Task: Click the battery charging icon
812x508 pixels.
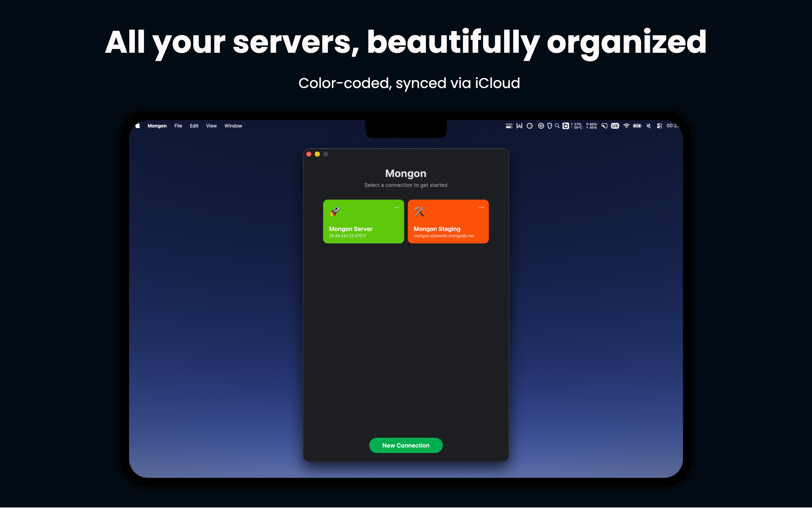Action: (x=637, y=126)
